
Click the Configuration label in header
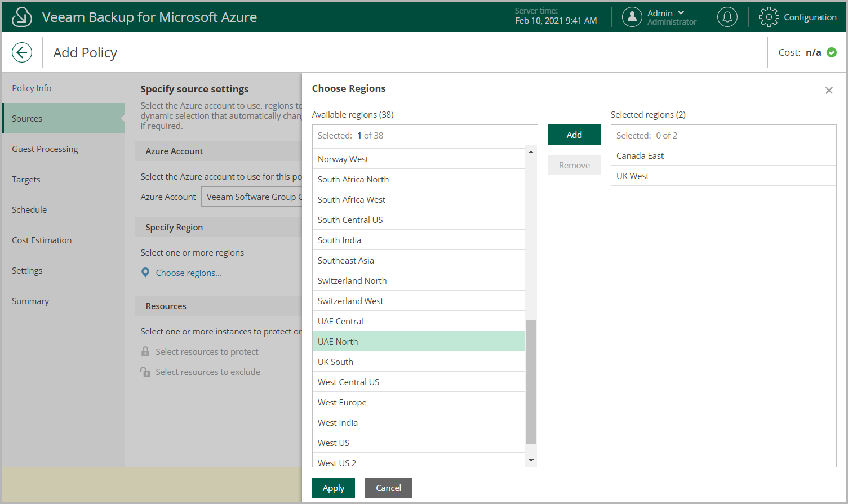tap(810, 17)
